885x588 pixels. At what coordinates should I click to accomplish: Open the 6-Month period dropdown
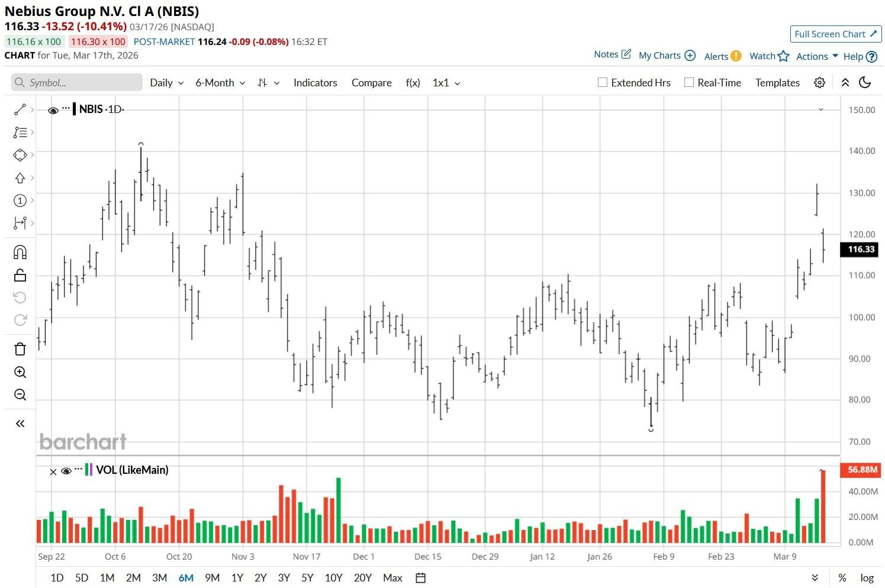point(220,83)
